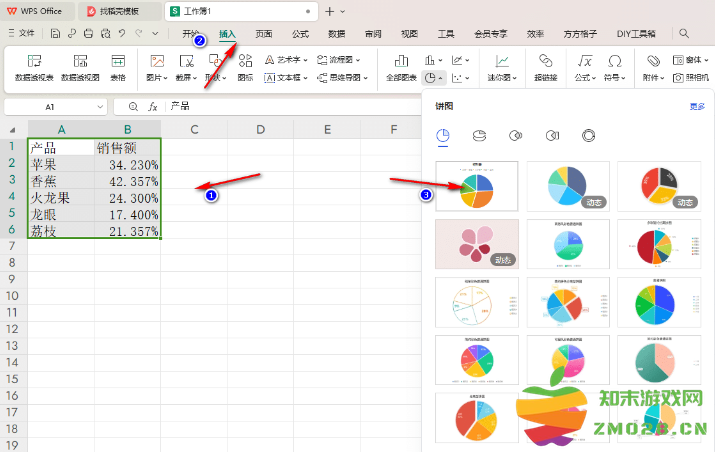
Task: Open the 数据 ribbon tab
Action: 337,33
